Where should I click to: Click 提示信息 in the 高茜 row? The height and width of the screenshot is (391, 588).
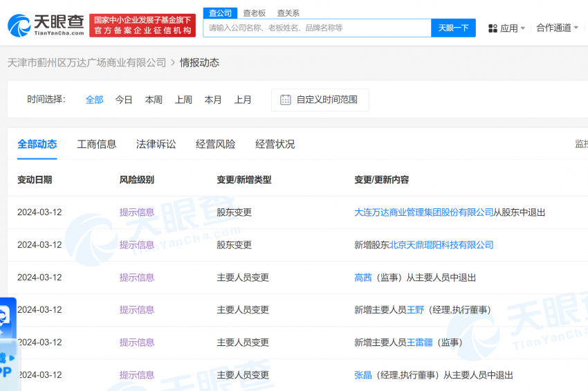[137, 278]
